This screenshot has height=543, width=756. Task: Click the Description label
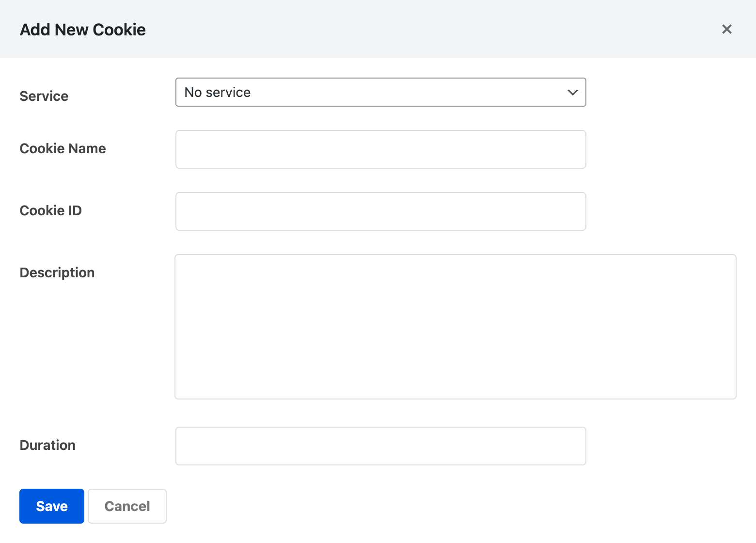click(57, 272)
